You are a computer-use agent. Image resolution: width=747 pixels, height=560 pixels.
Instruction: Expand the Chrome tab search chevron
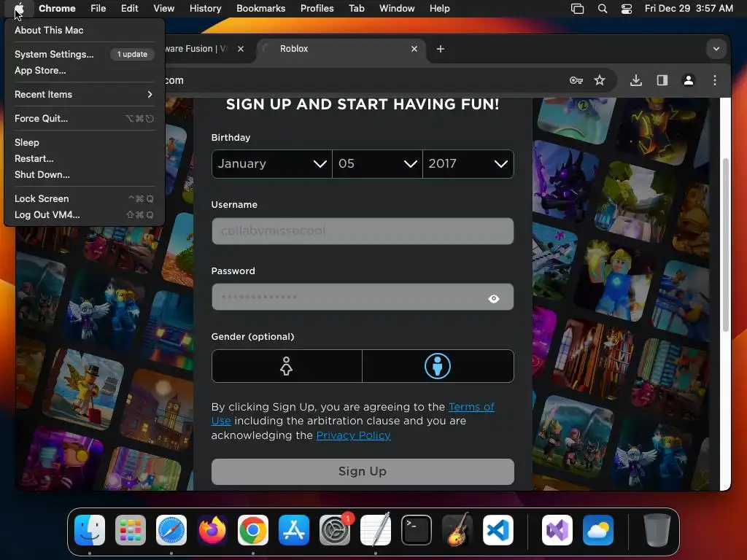[716, 49]
